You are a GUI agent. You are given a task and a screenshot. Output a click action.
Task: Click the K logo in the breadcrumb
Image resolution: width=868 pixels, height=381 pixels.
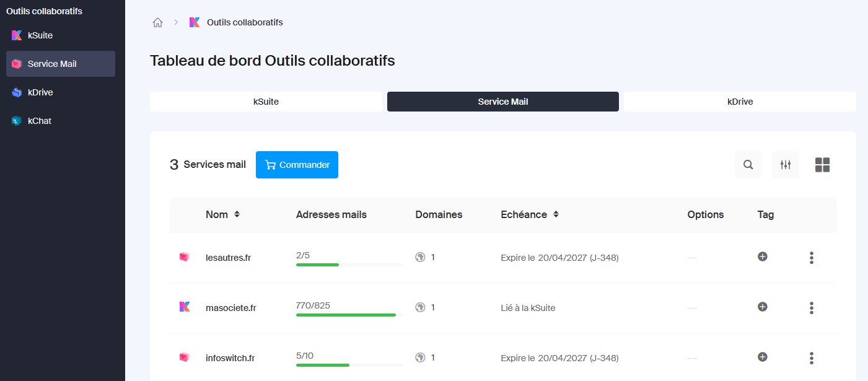pyautogui.click(x=195, y=22)
